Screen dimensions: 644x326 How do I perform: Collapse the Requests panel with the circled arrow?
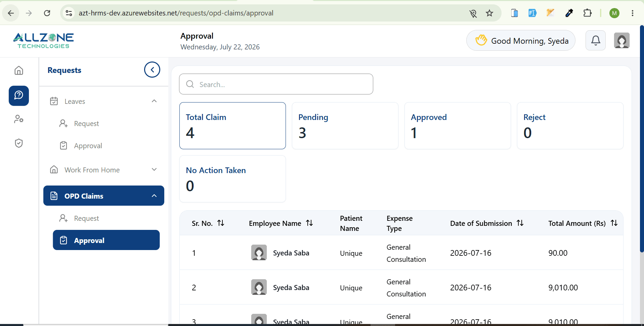[152, 70]
